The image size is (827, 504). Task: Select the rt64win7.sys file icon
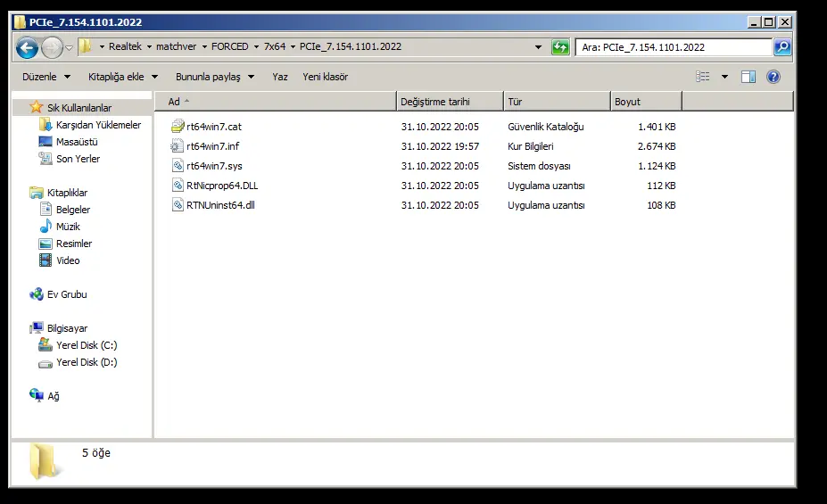point(178,166)
